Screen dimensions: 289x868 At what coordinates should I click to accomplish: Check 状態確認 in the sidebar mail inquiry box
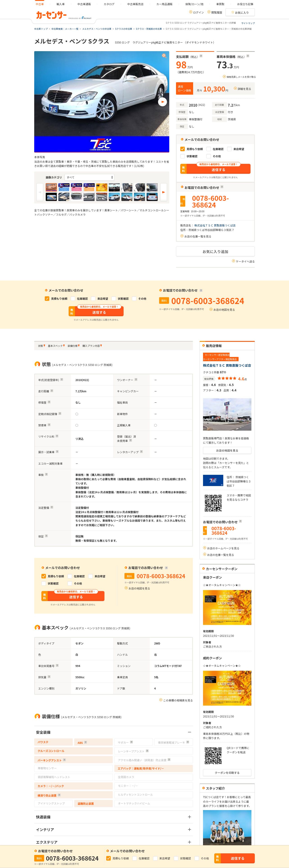pyautogui.click(x=182, y=156)
